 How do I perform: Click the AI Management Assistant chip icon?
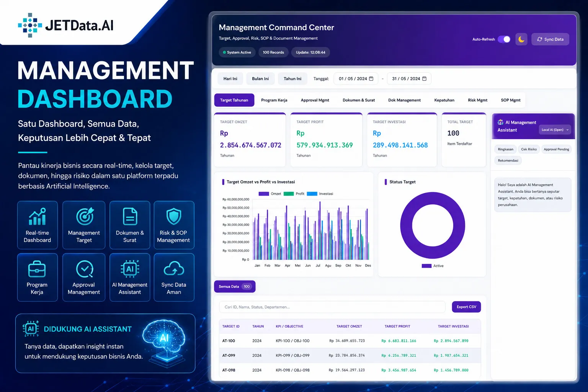130,269
